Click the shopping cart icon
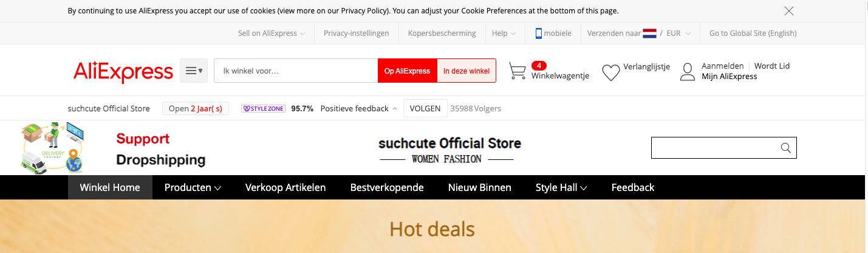 517,71
